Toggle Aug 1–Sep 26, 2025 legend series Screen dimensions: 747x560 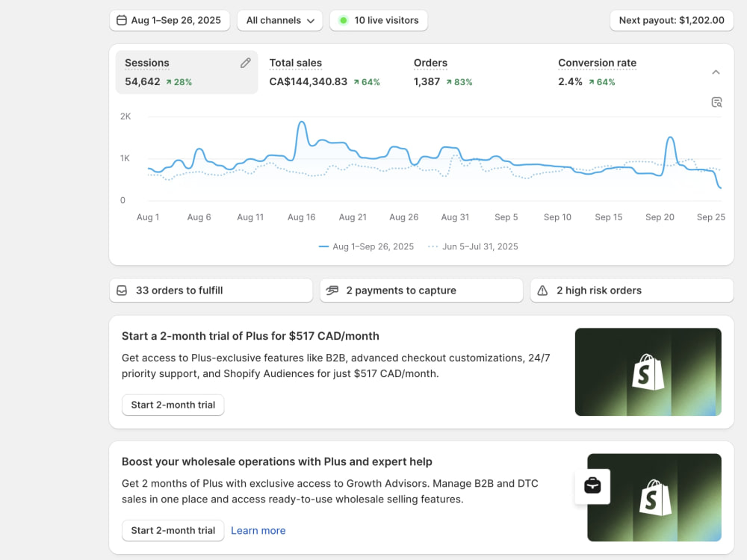[x=366, y=246]
